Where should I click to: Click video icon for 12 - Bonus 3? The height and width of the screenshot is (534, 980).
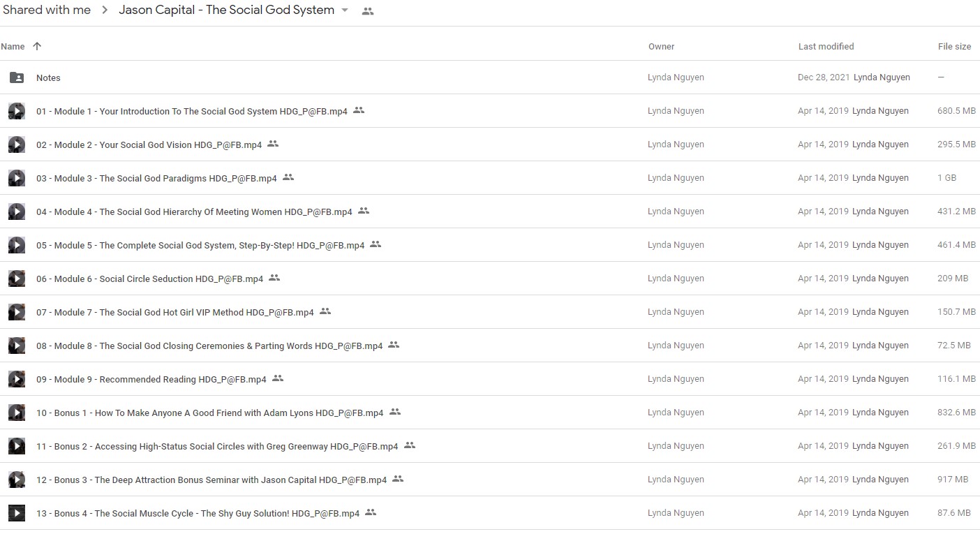(17, 480)
